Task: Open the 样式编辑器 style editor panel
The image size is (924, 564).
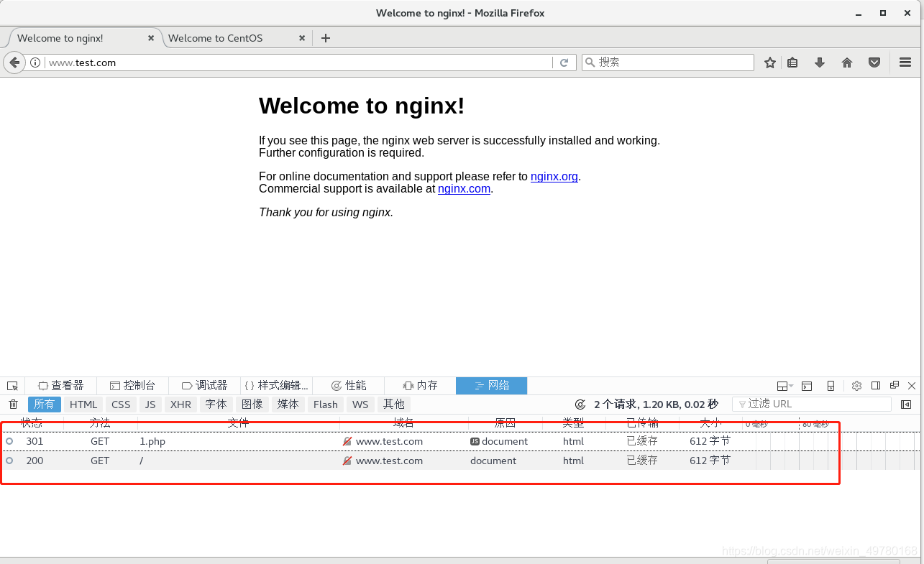Action: click(x=277, y=386)
